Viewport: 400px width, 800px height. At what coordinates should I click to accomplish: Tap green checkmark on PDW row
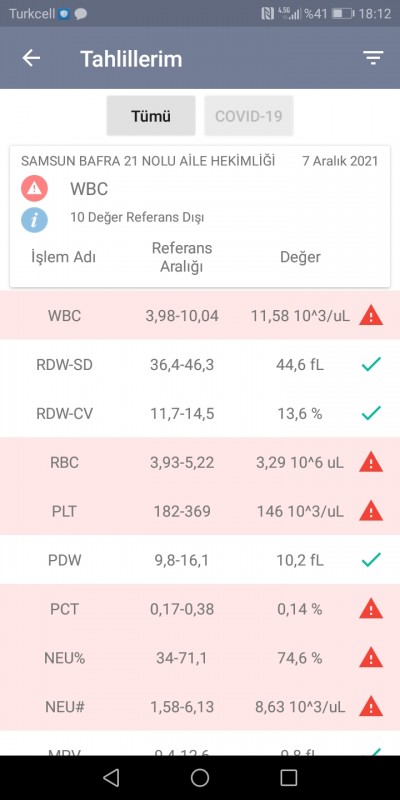point(371,560)
